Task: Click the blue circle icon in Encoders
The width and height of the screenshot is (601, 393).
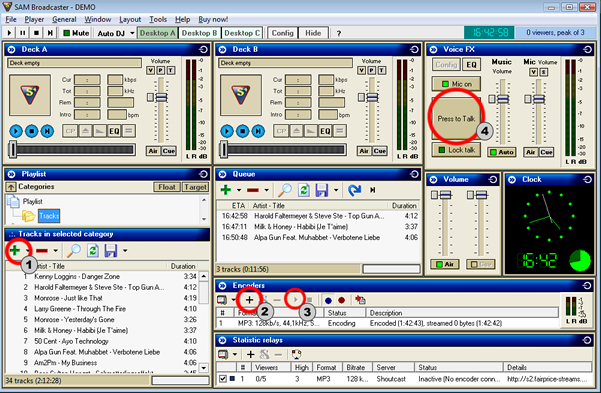Action: (328, 300)
